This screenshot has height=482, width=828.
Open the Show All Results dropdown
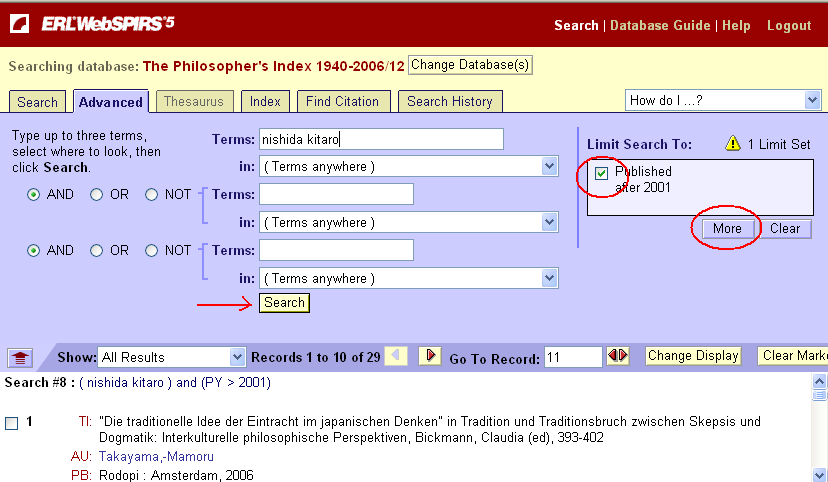[172, 357]
